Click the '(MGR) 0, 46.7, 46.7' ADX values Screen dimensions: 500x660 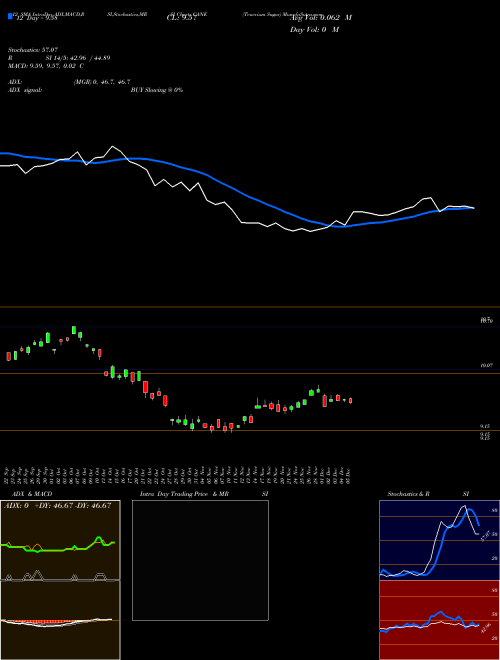(x=102, y=82)
